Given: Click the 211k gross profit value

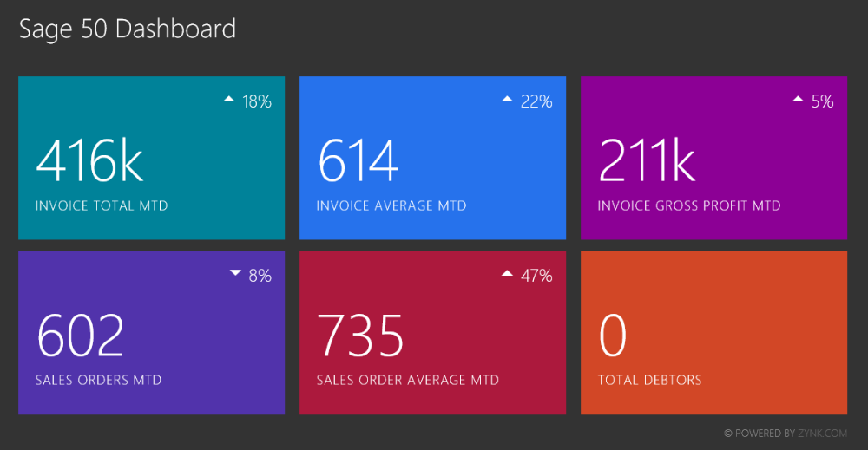Looking at the screenshot, I should [x=648, y=161].
